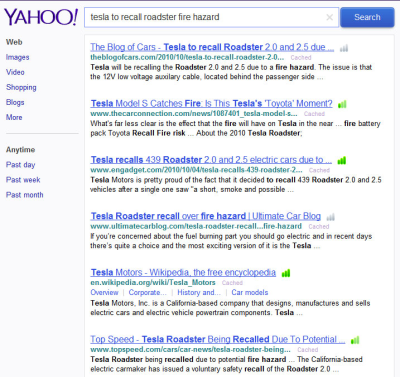Switch to Blogs search
Screen dimensions: 400x377
point(15,102)
